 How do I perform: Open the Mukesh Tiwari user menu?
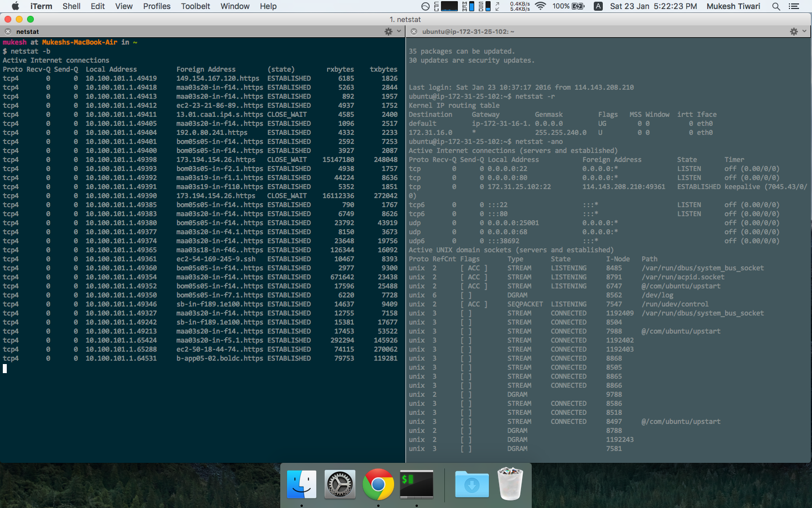coord(733,6)
